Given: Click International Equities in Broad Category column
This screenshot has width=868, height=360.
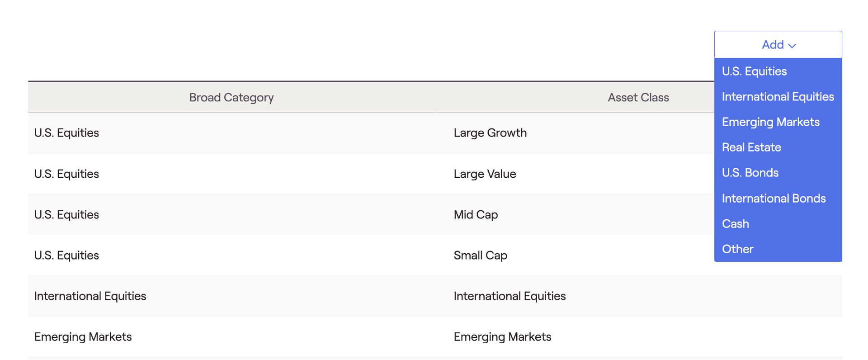Looking at the screenshot, I should point(90,296).
